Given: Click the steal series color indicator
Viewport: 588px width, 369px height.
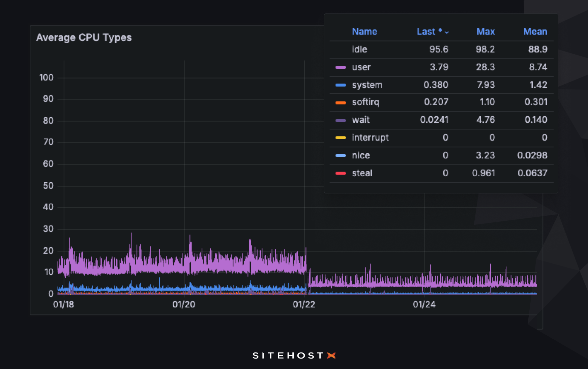Looking at the screenshot, I should tap(340, 173).
